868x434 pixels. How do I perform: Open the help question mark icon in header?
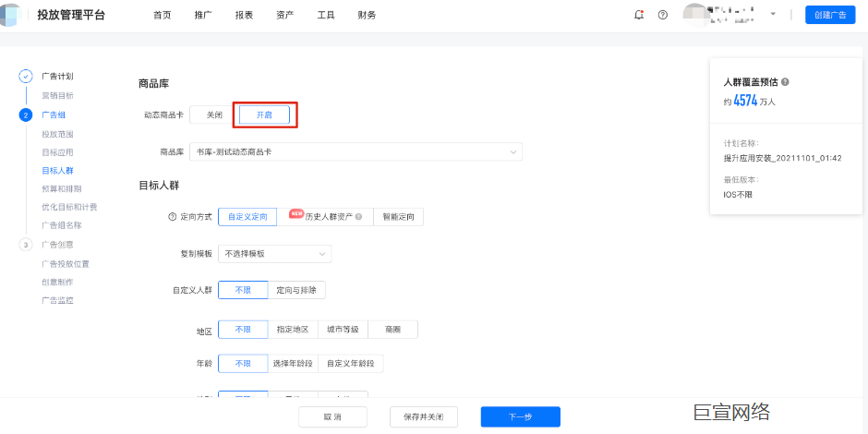click(663, 15)
